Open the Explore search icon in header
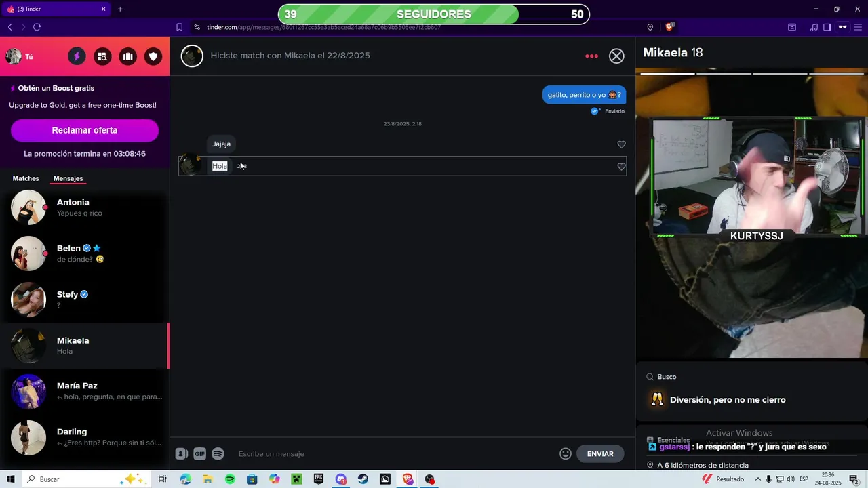Screen dimensions: 868x488 pyautogui.click(x=102, y=57)
